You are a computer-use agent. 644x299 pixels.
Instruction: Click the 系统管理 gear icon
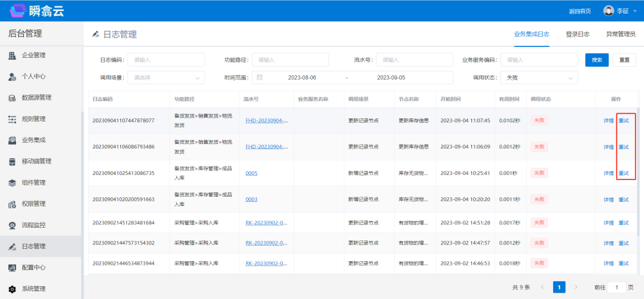pyautogui.click(x=12, y=289)
